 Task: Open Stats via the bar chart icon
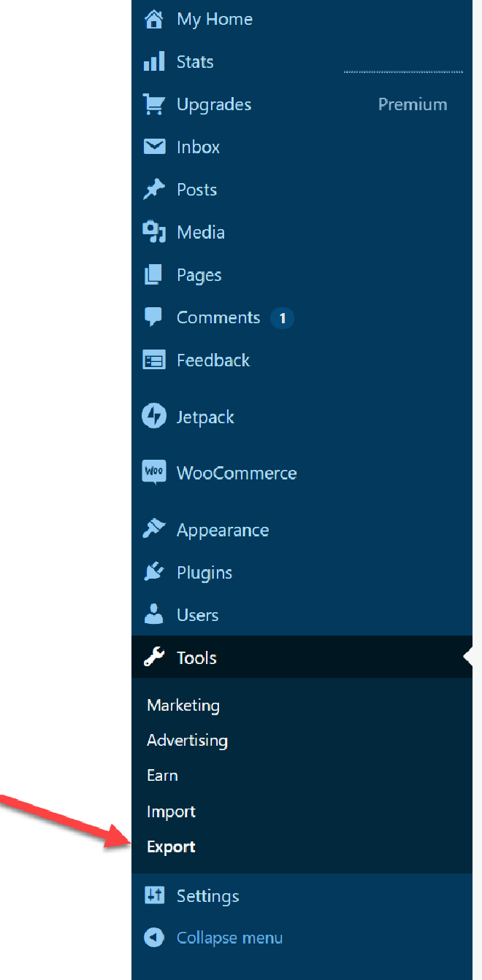(153, 62)
